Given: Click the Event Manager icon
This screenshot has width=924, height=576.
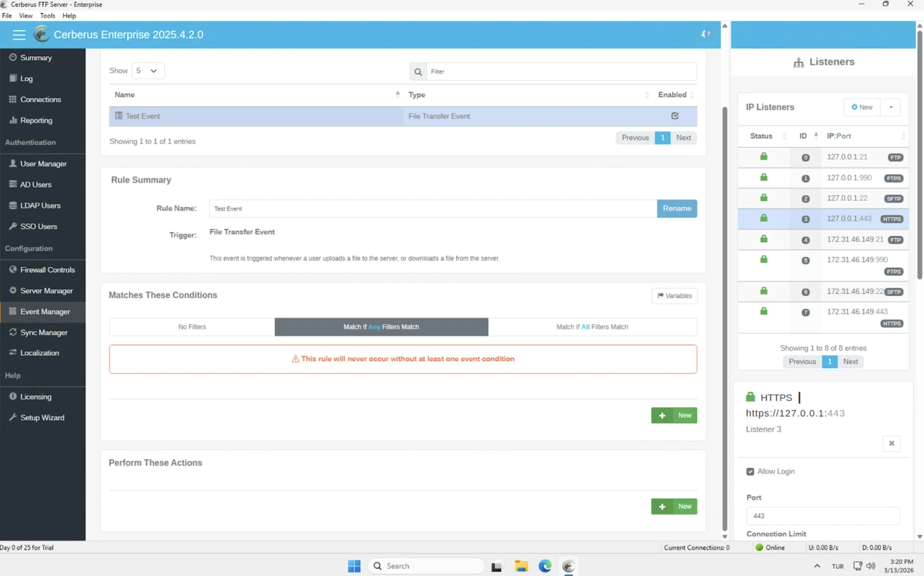Looking at the screenshot, I should pyautogui.click(x=13, y=311).
